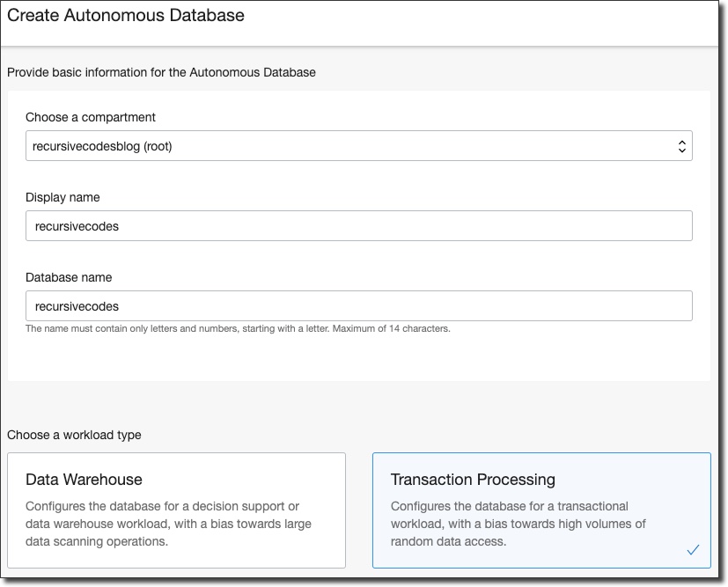This screenshot has height=587, width=728.
Task: Click the 'Choose a workload type' heading
Action: (x=74, y=435)
